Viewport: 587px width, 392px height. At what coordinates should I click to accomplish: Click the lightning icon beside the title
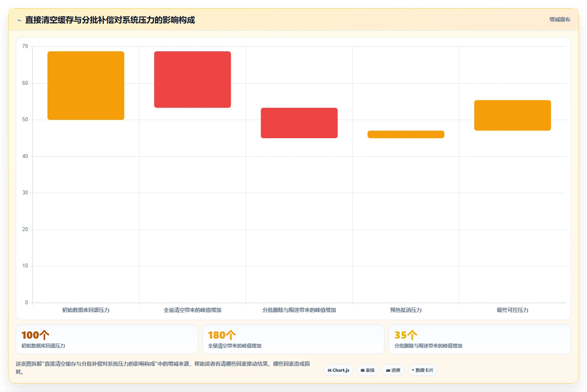tap(19, 20)
